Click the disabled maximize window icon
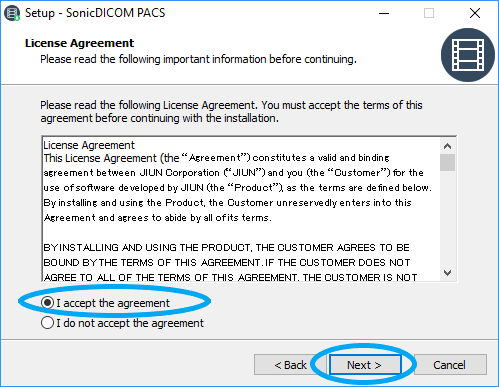This screenshot has width=499, height=387. pos(429,13)
